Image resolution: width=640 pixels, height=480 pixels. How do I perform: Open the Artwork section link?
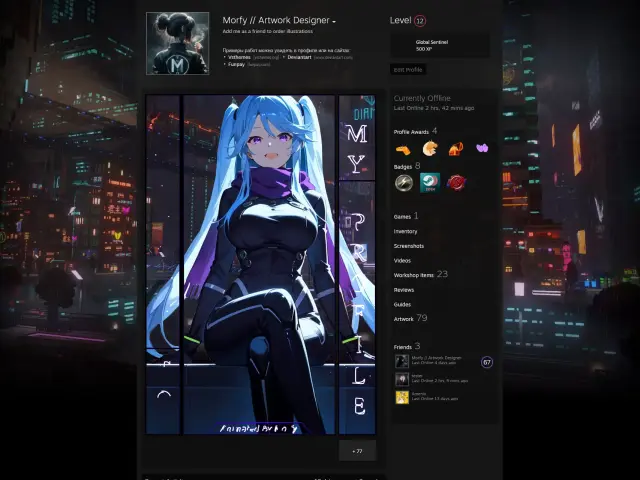[x=404, y=319]
